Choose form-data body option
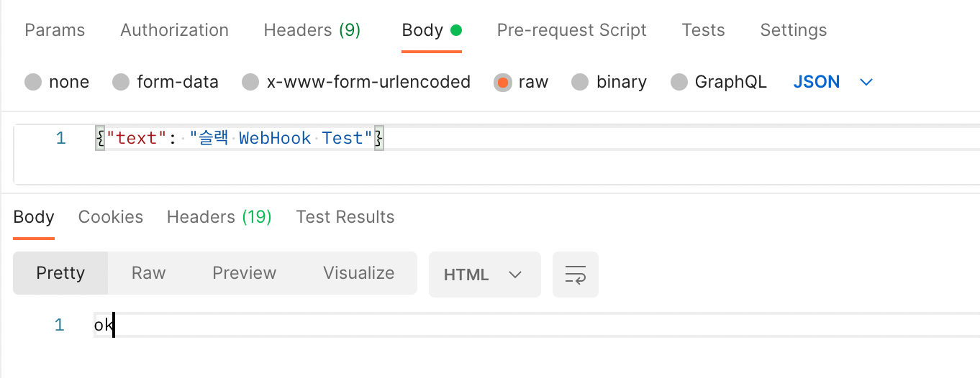Image resolution: width=980 pixels, height=378 pixels. tap(121, 82)
